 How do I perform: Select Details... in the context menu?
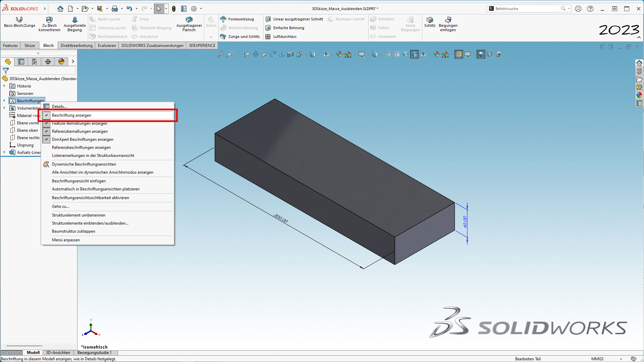coord(108,107)
